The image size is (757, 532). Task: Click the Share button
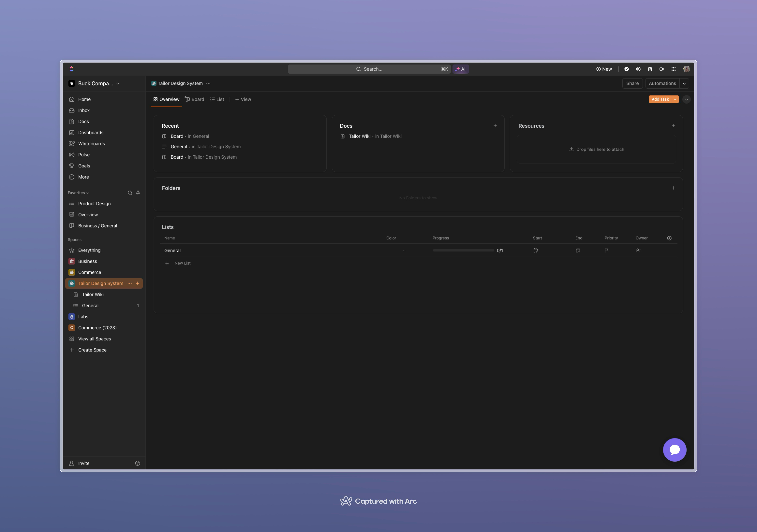632,83
